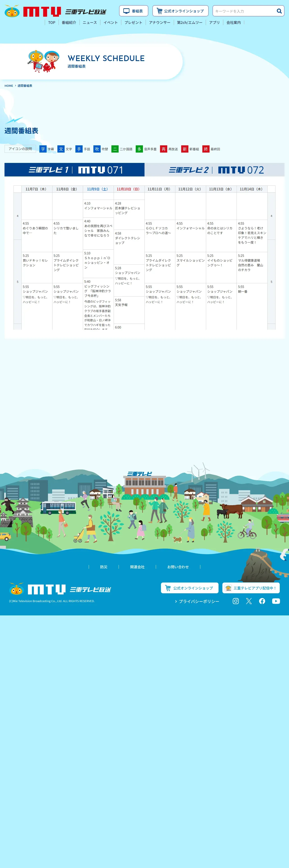Click the search magnifier icon
Viewport: 289px width, 868px height.
[x=279, y=11]
